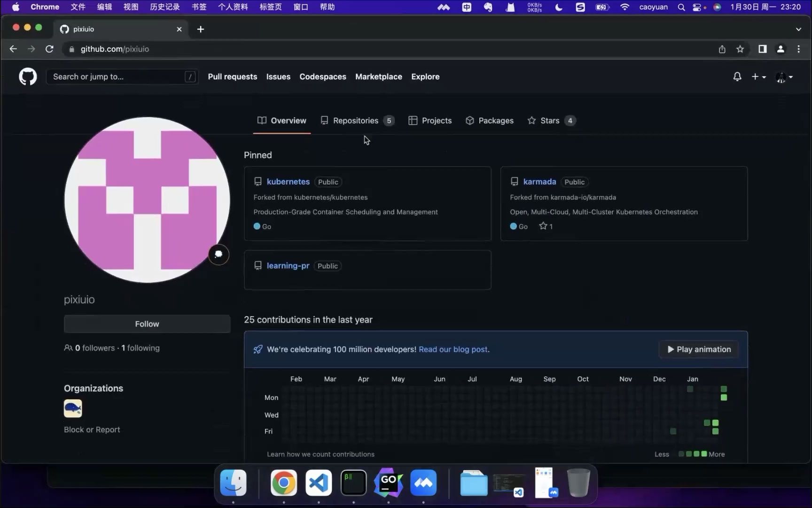Open the 书签 menu
Image resolution: width=812 pixels, height=508 pixels.
[x=199, y=7]
